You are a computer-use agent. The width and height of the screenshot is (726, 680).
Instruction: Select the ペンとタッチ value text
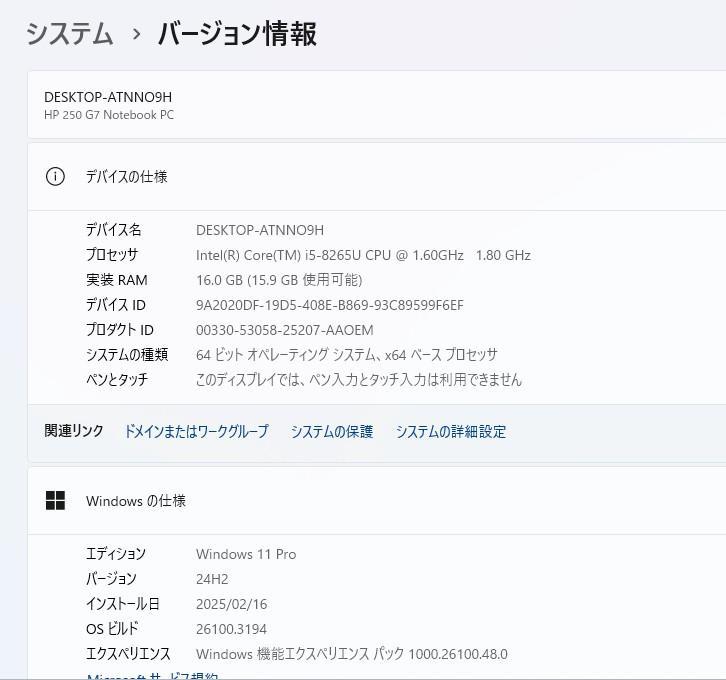359,380
